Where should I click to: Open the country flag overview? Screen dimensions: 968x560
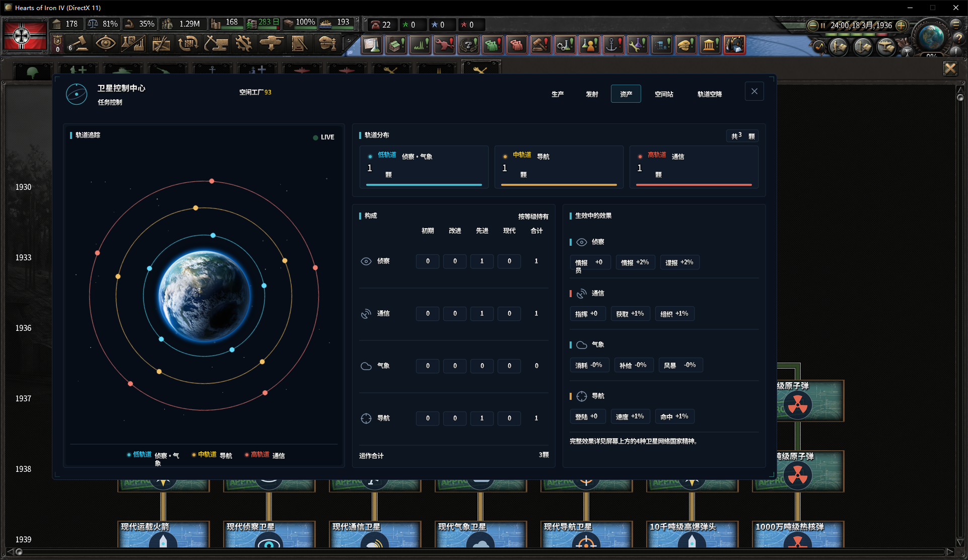point(25,35)
